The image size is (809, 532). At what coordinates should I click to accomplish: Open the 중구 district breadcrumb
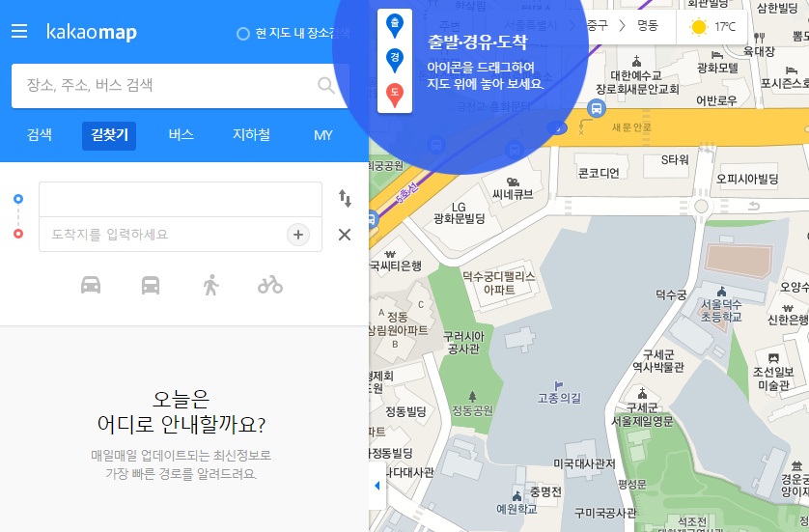(x=598, y=26)
